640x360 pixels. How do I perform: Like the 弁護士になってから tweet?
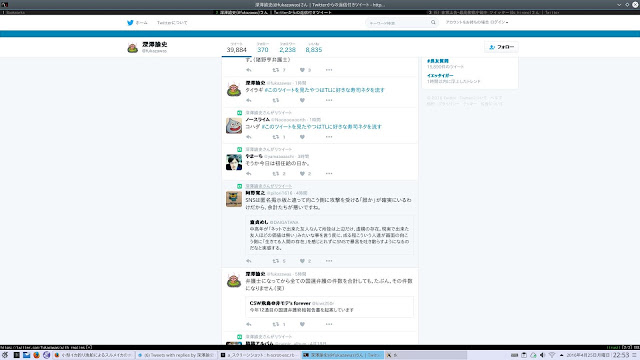pos(302,324)
